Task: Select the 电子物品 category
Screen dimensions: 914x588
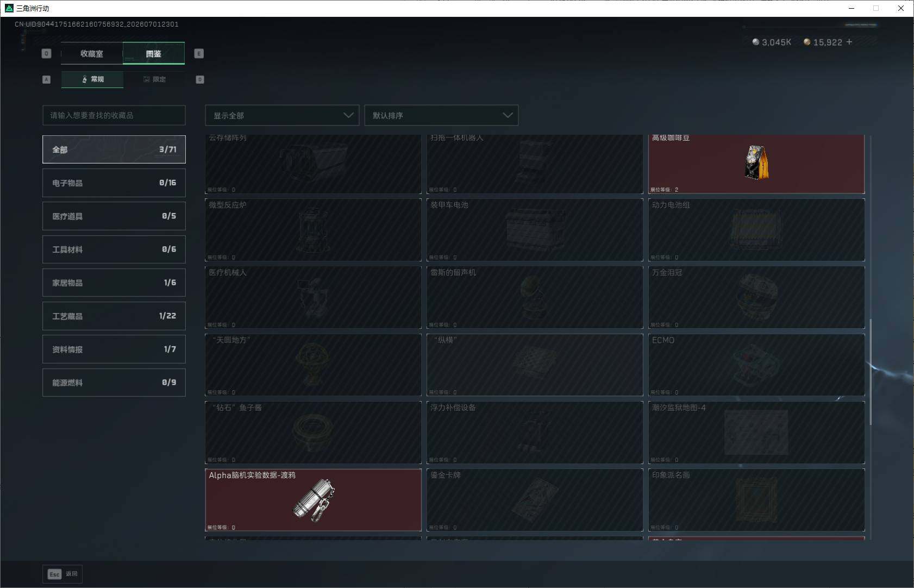Action: tap(114, 183)
